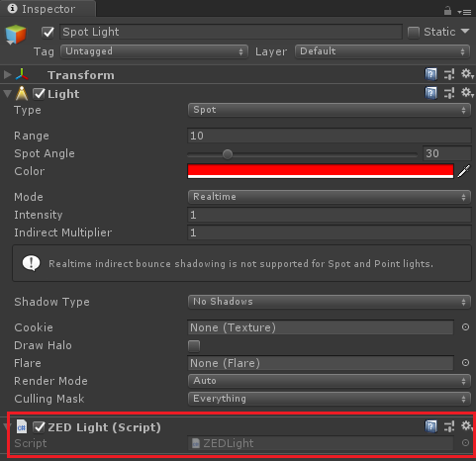Open the Tag Untagged dropdown

click(154, 51)
